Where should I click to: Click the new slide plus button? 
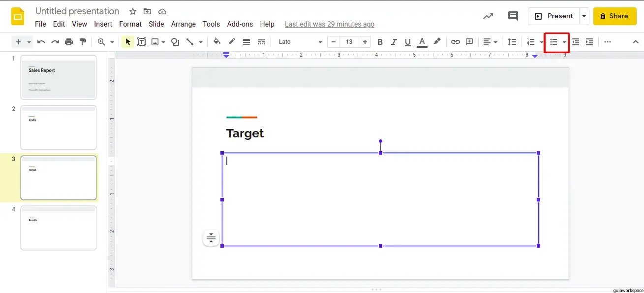click(x=18, y=42)
